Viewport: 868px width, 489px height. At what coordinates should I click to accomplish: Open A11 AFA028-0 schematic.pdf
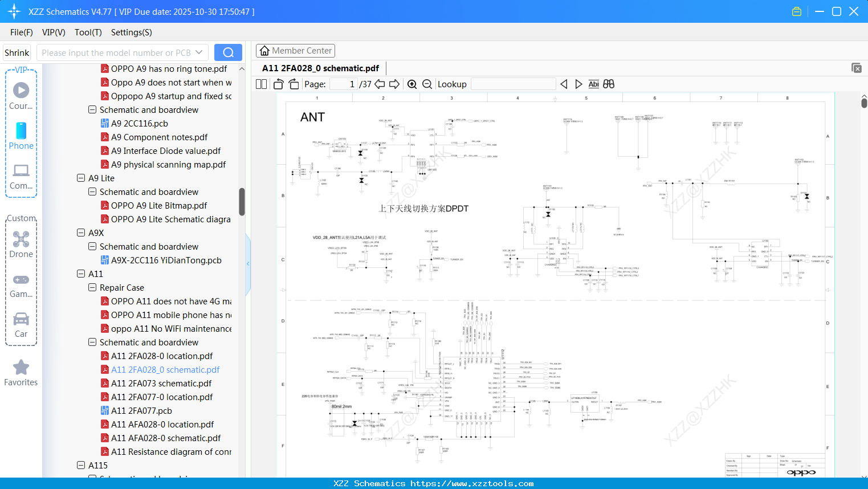click(166, 438)
